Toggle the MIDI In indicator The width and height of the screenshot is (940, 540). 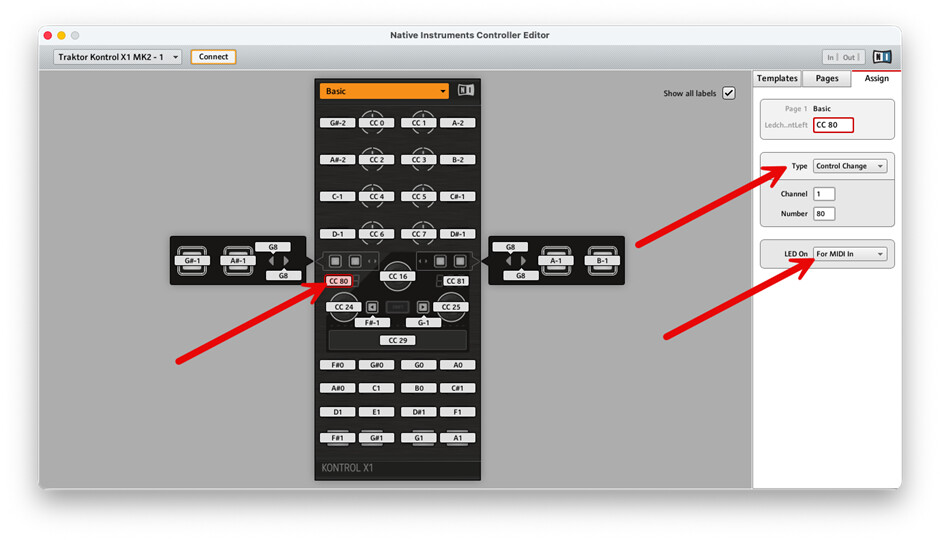[830, 57]
